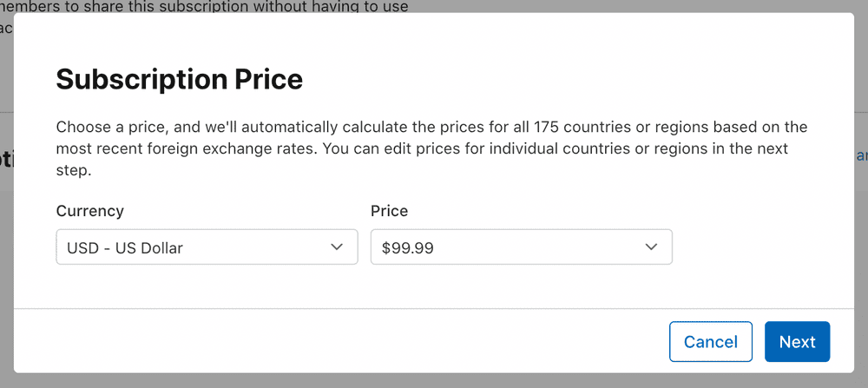Click the Currency field chevron arrow
Image resolution: width=868 pixels, height=388 pixels.
click(x=338, y=247)
